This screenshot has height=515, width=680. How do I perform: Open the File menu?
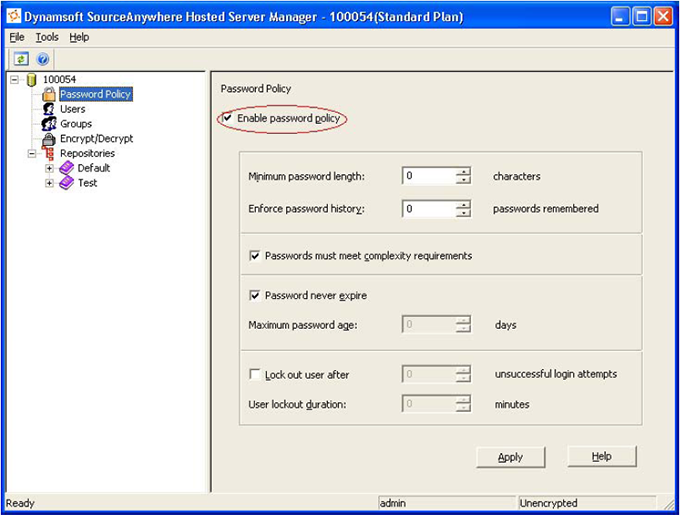click(x=17, y=37)
